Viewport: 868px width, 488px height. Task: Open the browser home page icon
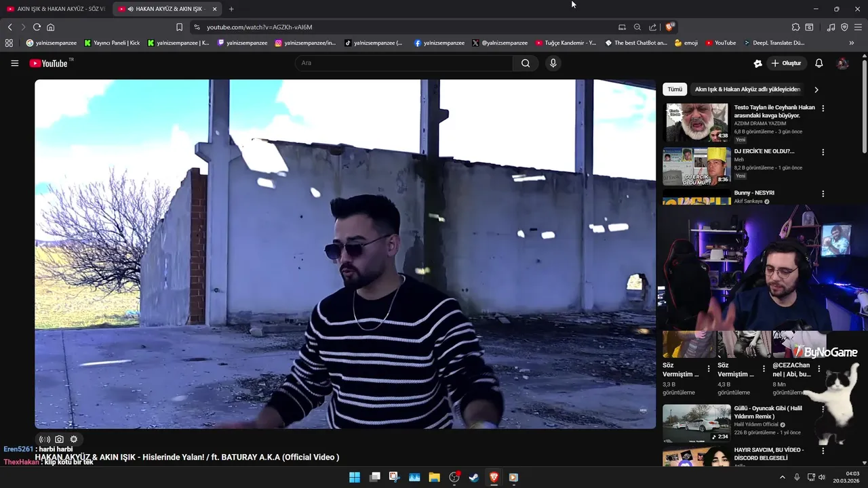click(50, 27)
